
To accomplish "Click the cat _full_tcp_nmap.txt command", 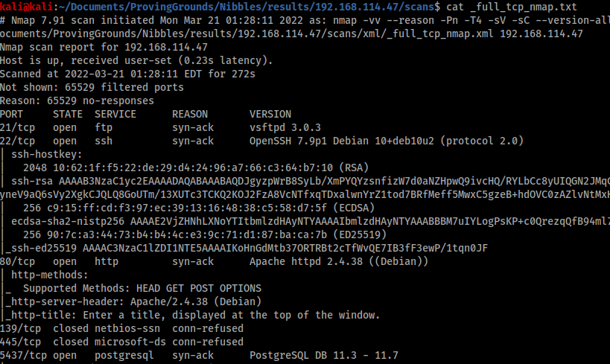I will click(512, 7).
